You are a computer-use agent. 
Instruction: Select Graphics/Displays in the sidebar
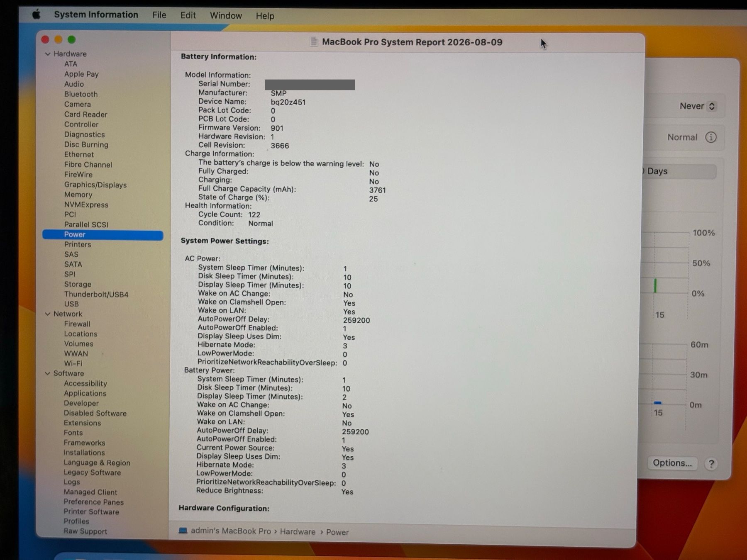tap(95, 185)
